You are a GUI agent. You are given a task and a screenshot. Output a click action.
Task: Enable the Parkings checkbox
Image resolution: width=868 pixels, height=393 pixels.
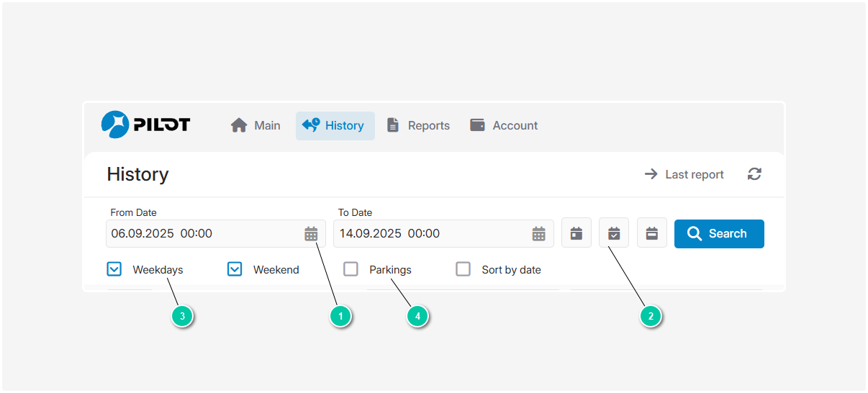(351, 269)
